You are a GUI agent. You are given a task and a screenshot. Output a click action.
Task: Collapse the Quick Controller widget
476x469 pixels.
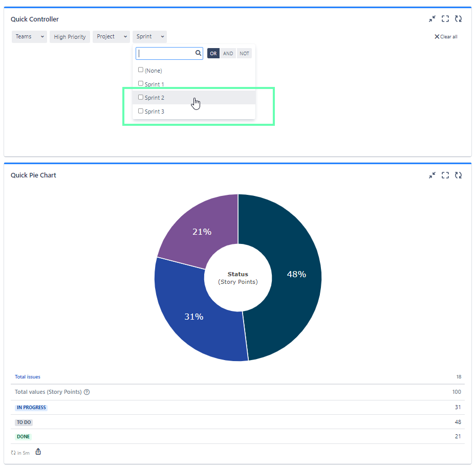pos(432,18)
